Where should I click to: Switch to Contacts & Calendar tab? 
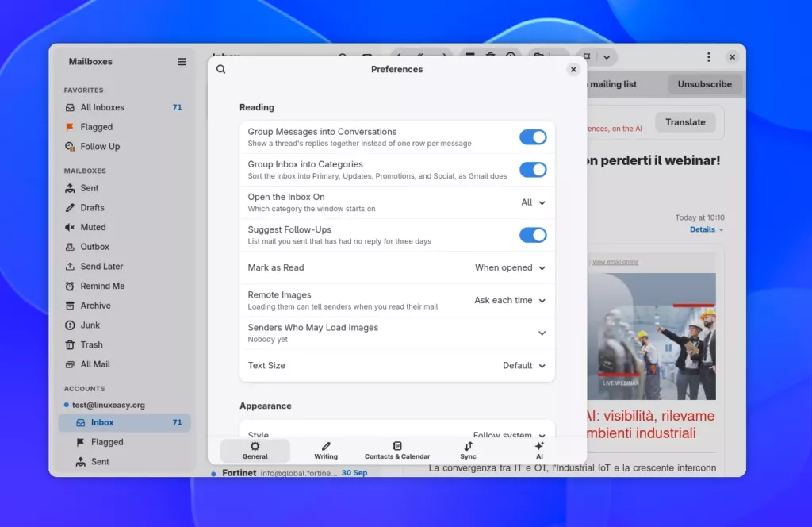pyautogui.click(x=397, y=450)
